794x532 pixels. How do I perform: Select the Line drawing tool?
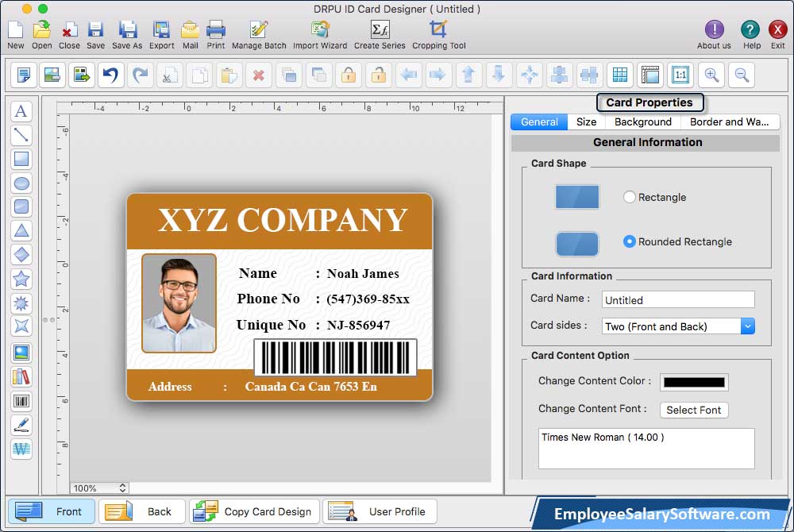pyautogui.click(x=21, y=135)
